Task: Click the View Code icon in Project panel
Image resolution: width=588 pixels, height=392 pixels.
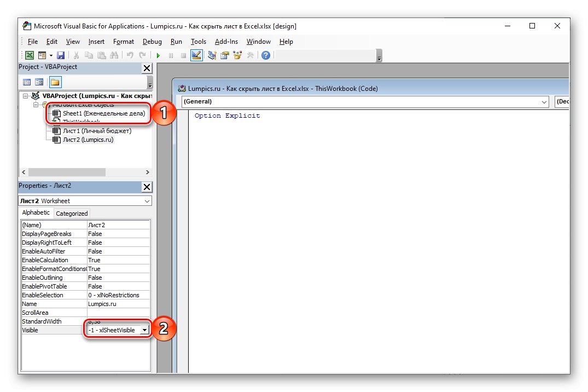Action: tap(27, 82)
